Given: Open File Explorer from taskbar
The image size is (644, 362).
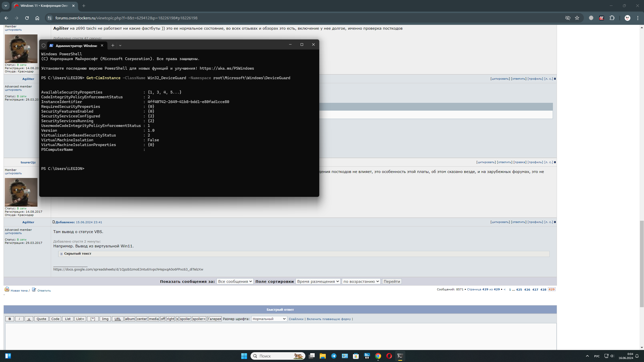Looking at the screenshot, I should click(x=323, y=356).
